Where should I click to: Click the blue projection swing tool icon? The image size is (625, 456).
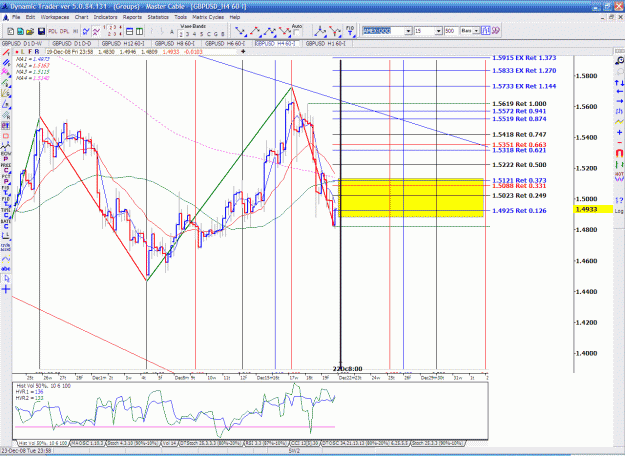click(x=320, y=31)
